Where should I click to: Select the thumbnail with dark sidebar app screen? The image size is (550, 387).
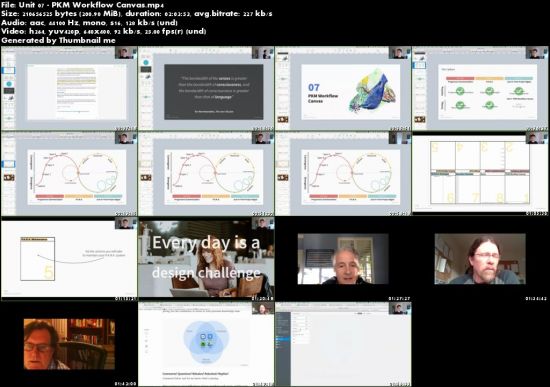[x=343, y=344]
